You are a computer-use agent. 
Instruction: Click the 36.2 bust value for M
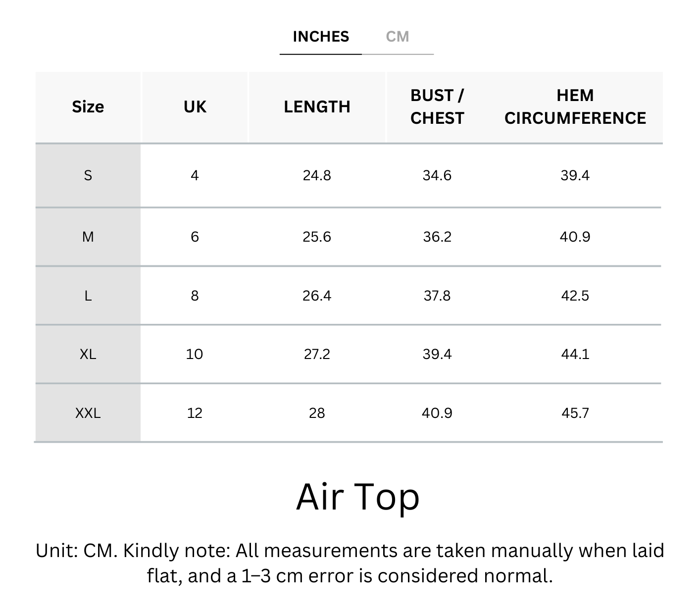click(437, 237)
